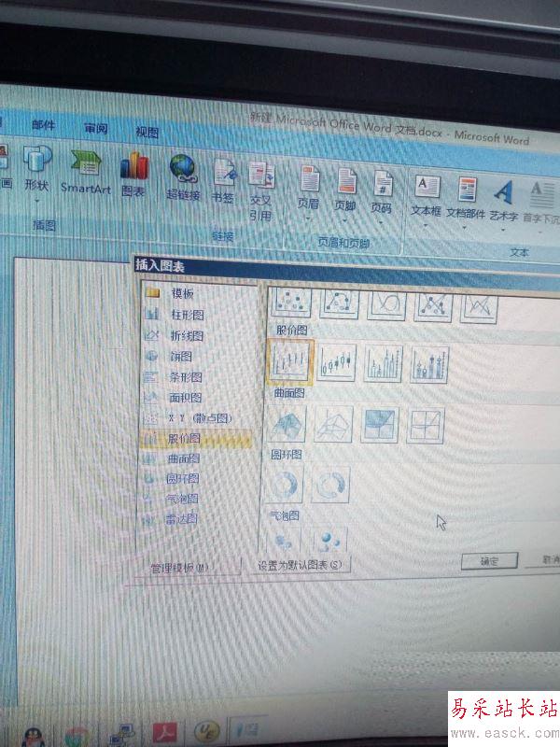Screen dimensions: 560x747
Task: Click 设置为默认图表 button
Action: pyautogui.click(x=300, y=565)
